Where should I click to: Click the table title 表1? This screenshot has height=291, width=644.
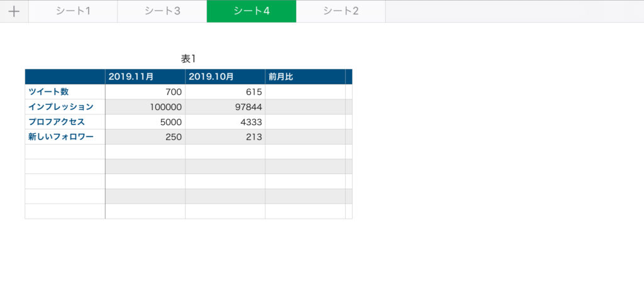click(189, 58)
